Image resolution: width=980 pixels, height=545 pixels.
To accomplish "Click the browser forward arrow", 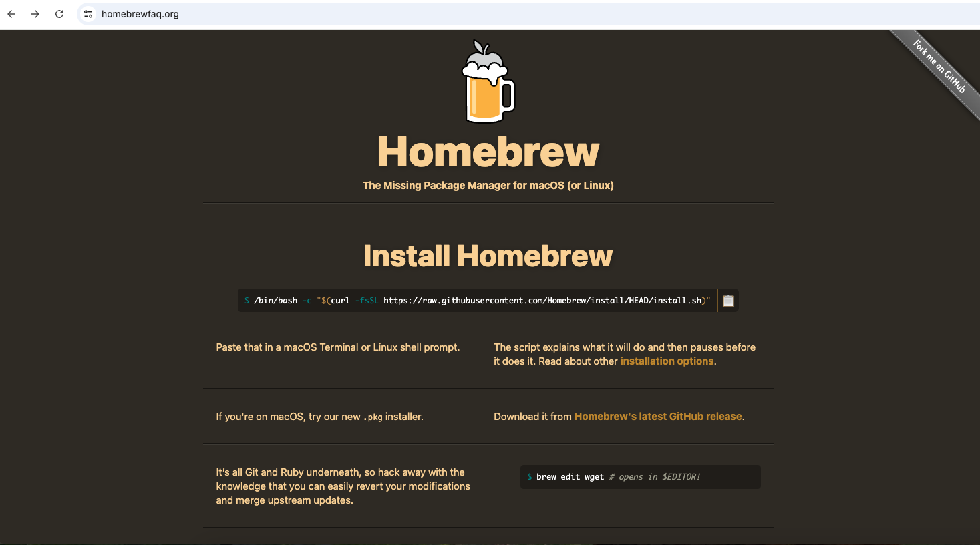I will 35,14.
